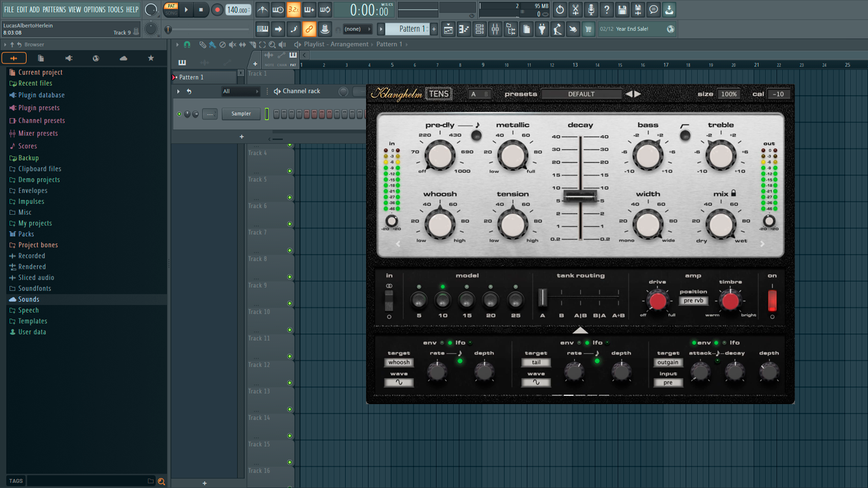This screenshot has width=868, height=488.
Task: Expand the Sounds folder
Action: tap(29, 299)
